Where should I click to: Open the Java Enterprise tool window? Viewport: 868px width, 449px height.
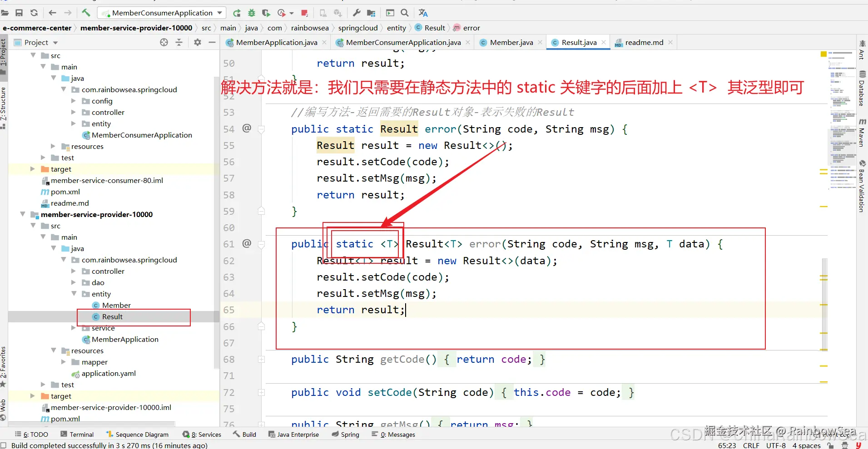(x=293, y=434)
